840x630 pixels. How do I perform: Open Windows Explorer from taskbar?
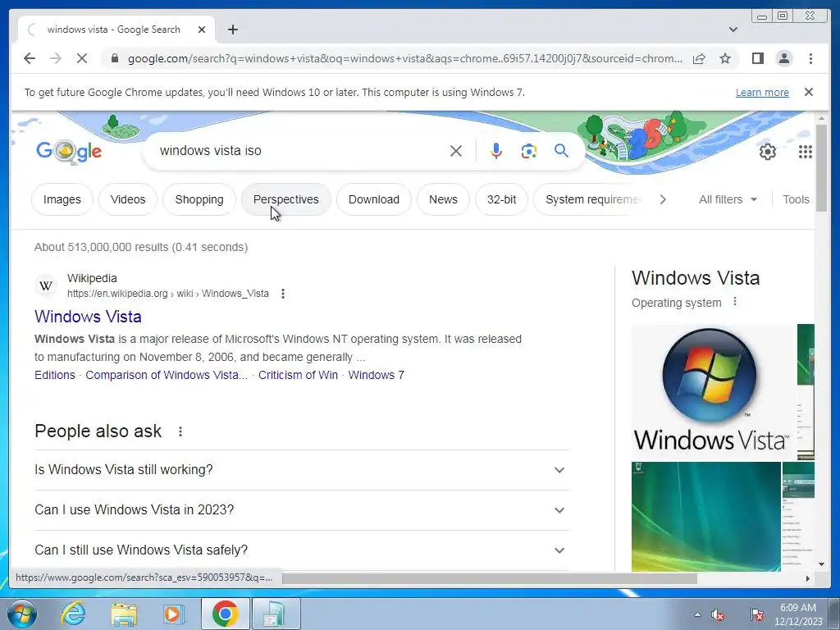124,614
